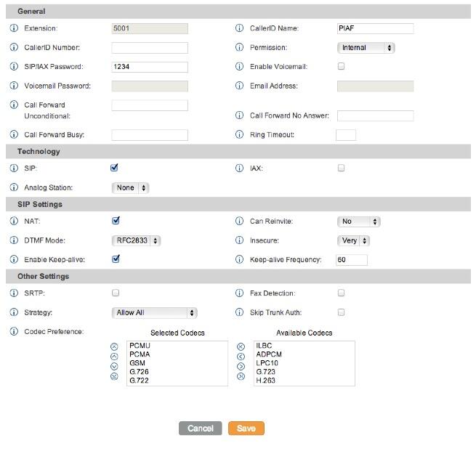This screenshot has height=451, width=476.
Task: Remove all codecs from selected list
Action: 241,376
